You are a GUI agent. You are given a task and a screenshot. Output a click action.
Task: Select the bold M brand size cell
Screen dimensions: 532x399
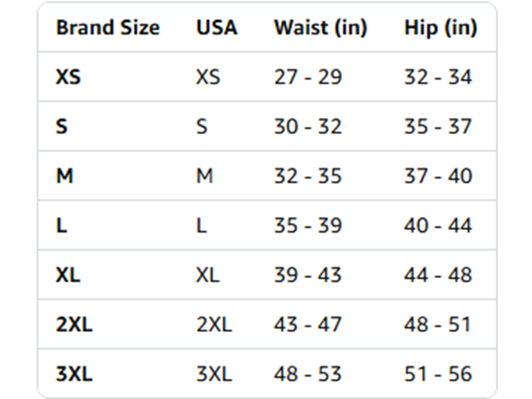(64, 176)
